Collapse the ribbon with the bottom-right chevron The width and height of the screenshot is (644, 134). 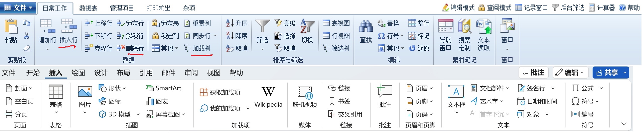pos(624,124)
